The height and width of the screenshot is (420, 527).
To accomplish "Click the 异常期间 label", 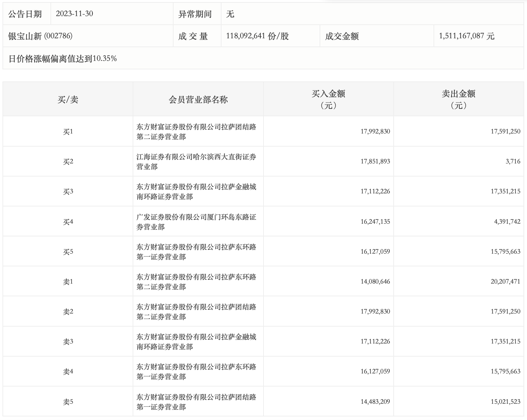I will (195, 14).
